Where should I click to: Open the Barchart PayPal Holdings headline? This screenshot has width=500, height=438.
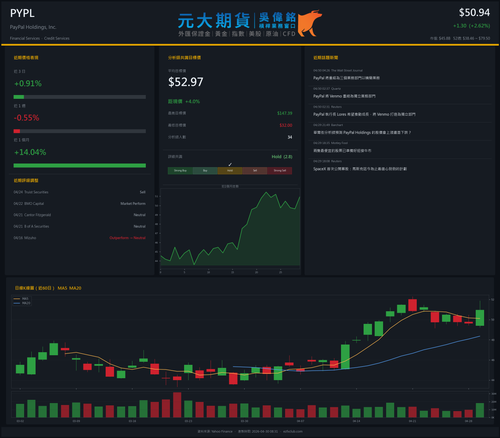click(362, 132)
